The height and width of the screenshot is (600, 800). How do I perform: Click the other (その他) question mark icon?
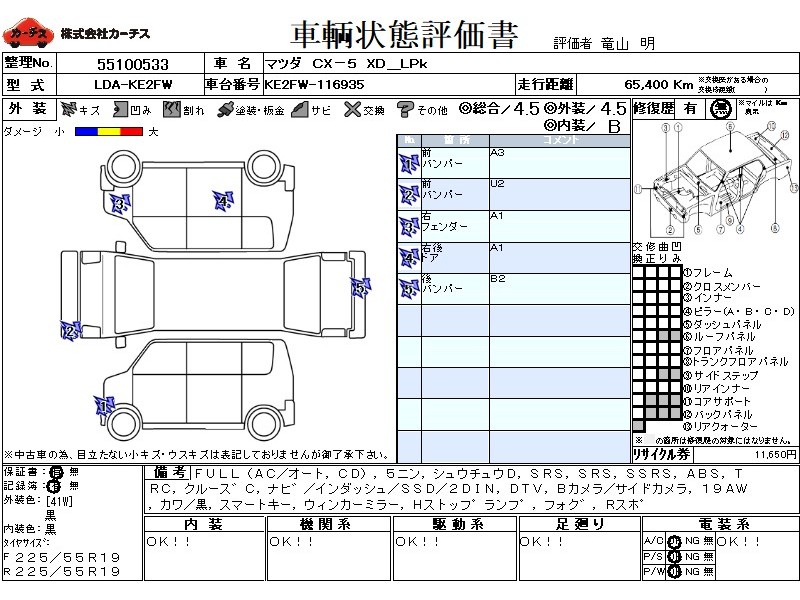point(405,109)
